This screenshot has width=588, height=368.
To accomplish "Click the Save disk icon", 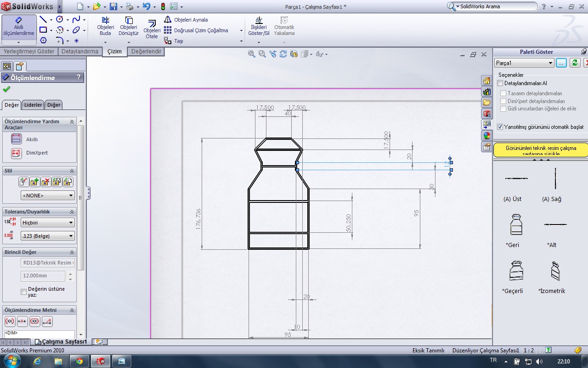I will (x=113, y=6).
